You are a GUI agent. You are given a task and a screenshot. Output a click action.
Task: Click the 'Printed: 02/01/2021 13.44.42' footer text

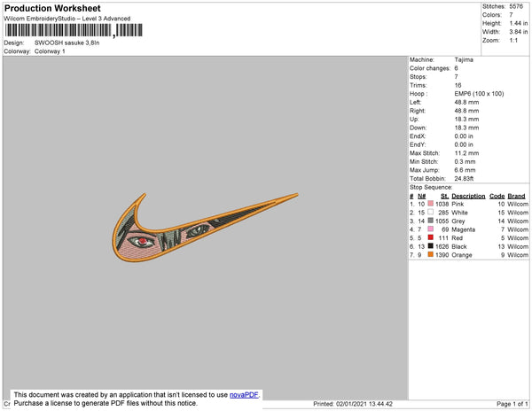click(x=353, y=404)
